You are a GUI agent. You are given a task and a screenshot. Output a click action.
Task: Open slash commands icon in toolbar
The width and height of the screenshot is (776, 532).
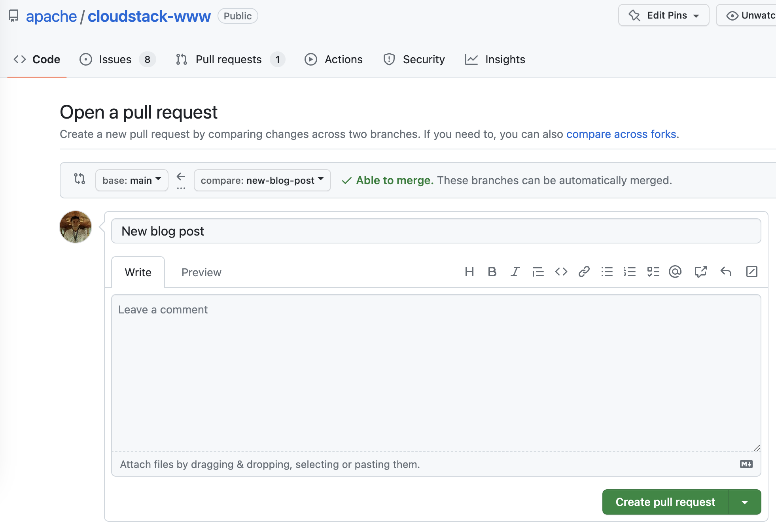[x=752, y=272]
